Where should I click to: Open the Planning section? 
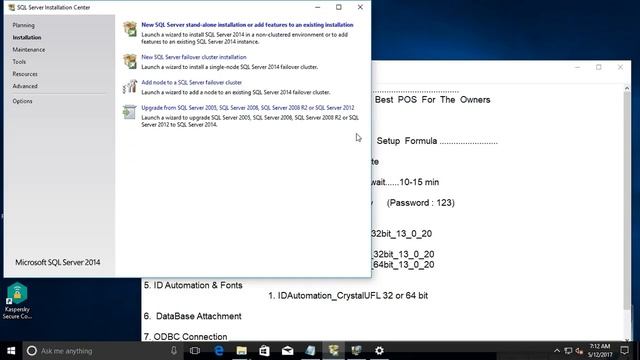[x=23, y=25]
